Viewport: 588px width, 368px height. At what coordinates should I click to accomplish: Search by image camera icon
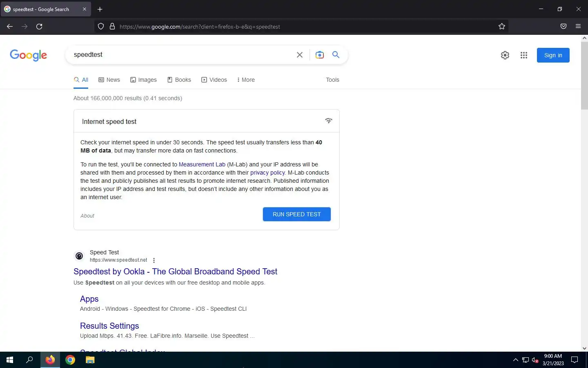pyautogui.click(x=320, y=55)
